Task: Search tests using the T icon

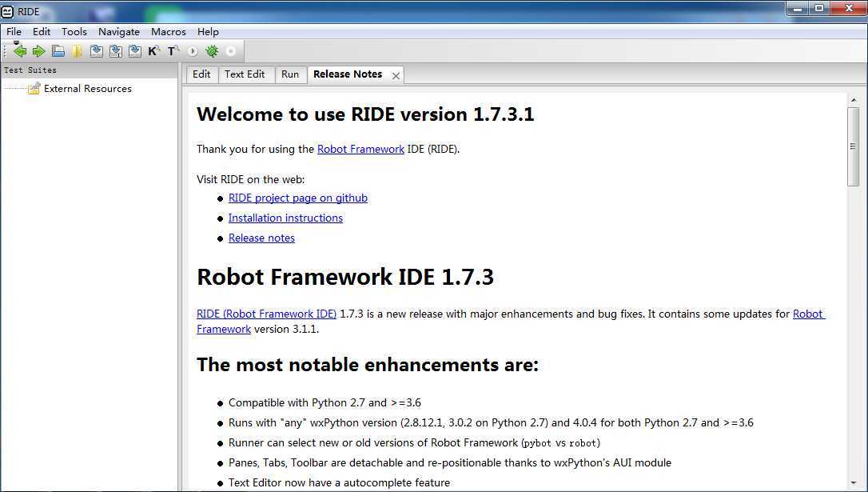Action: [x=173, y=51]
